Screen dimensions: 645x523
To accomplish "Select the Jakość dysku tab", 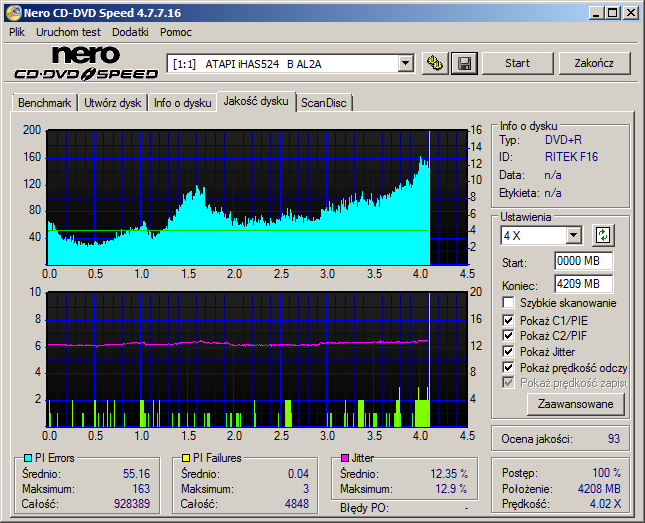I will coord(256,101).
